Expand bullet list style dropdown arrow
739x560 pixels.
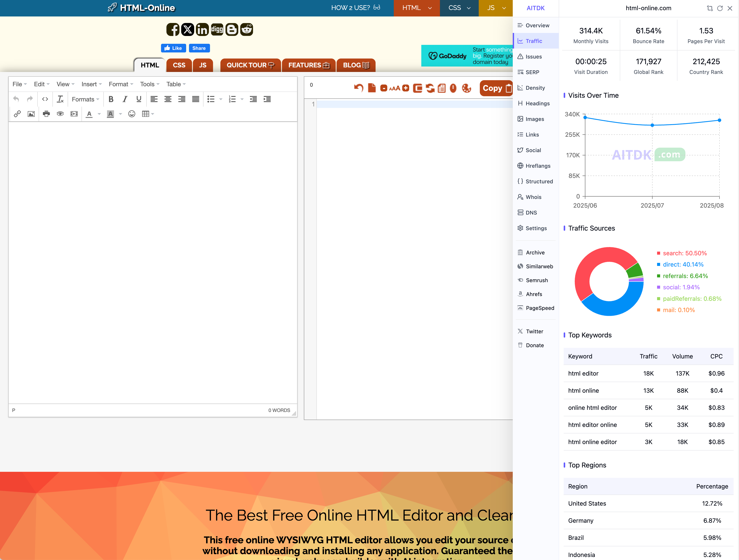pyautogui.click(x=221, y=99)
